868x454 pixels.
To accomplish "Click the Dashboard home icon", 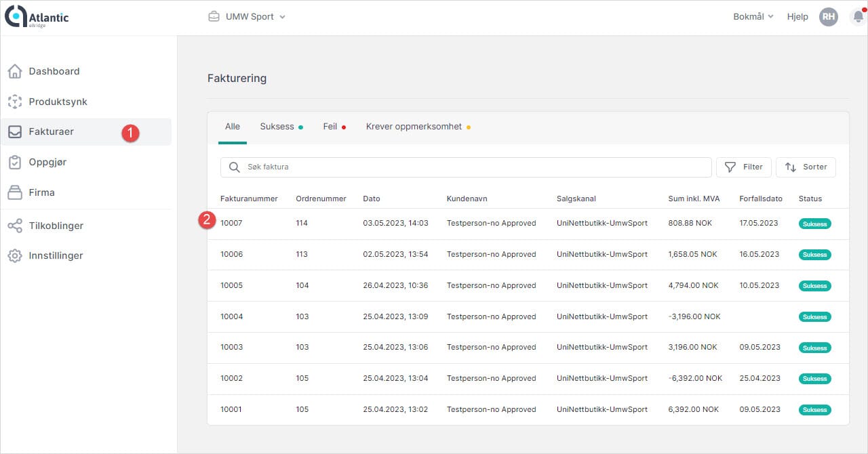I will point(14,71).
